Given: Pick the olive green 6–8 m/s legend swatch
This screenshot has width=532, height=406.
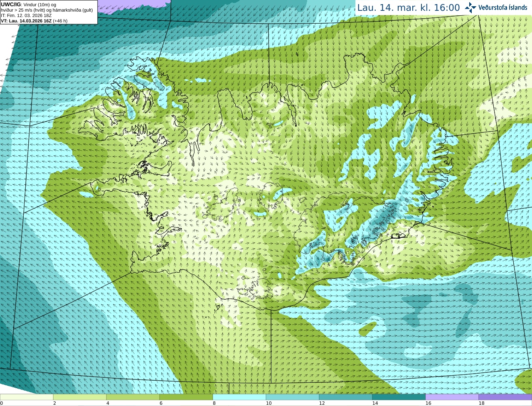Looking at the screenshot, I should [186, 397].
